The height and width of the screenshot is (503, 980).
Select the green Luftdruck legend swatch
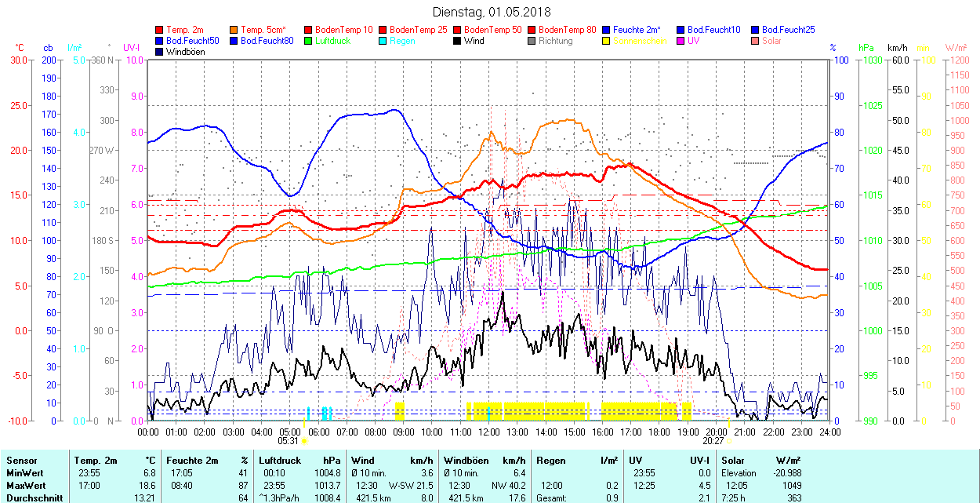pyautogui.click(x=308, y=41)
